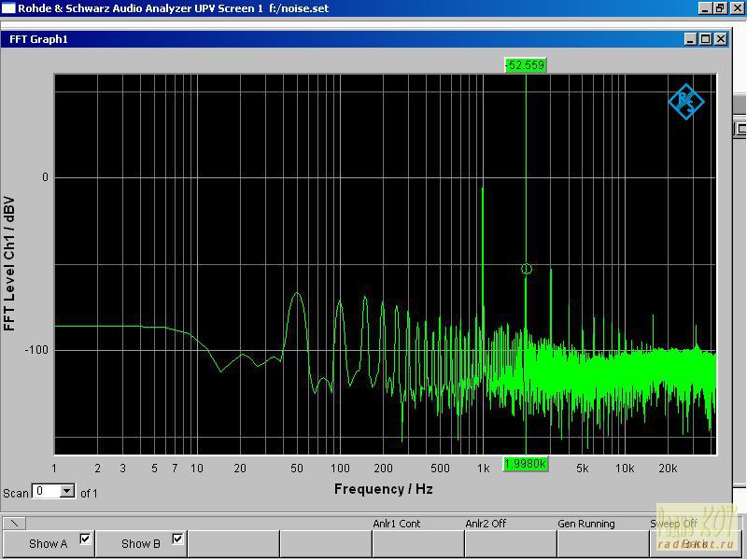Click the Rohde & Schwarz logo in the graph

[686, 102]
